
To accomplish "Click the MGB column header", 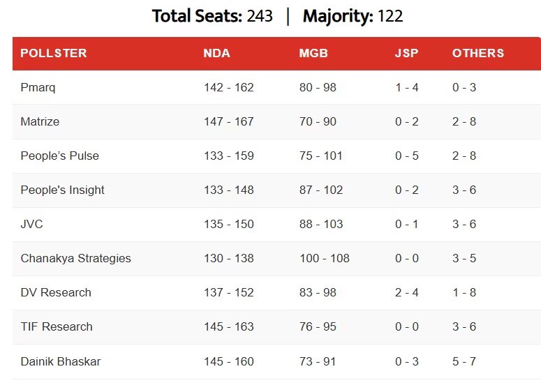I will pos(313,53).
